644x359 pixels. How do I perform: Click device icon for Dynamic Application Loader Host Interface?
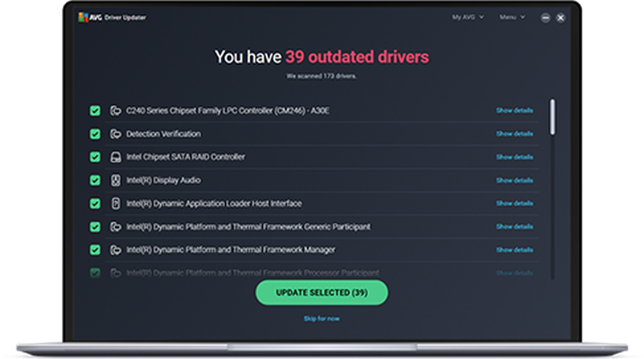coord(116,203)
